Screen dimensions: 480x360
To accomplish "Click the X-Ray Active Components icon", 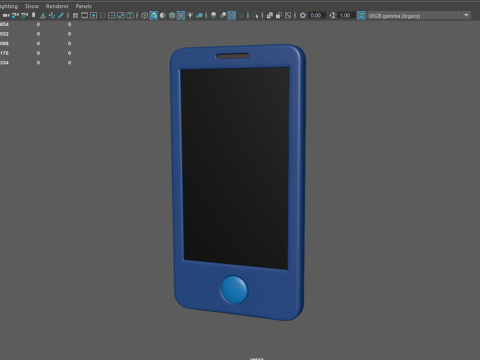I will point(279,15).
